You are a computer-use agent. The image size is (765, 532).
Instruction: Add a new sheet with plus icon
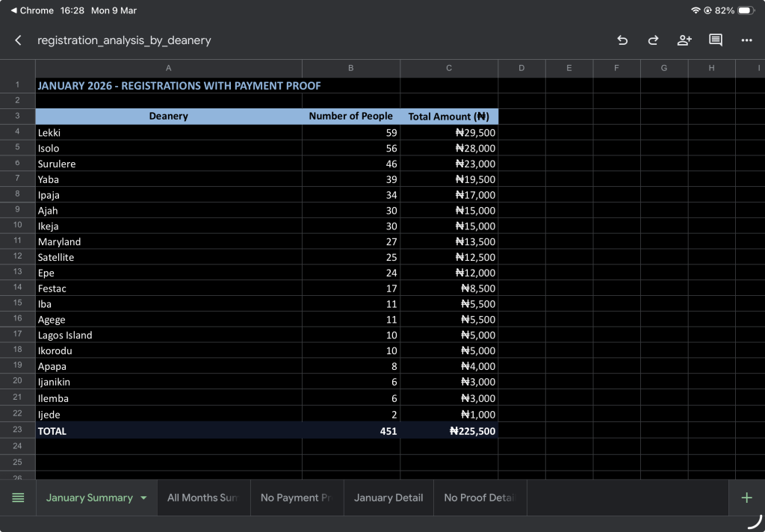click(746, 498)
